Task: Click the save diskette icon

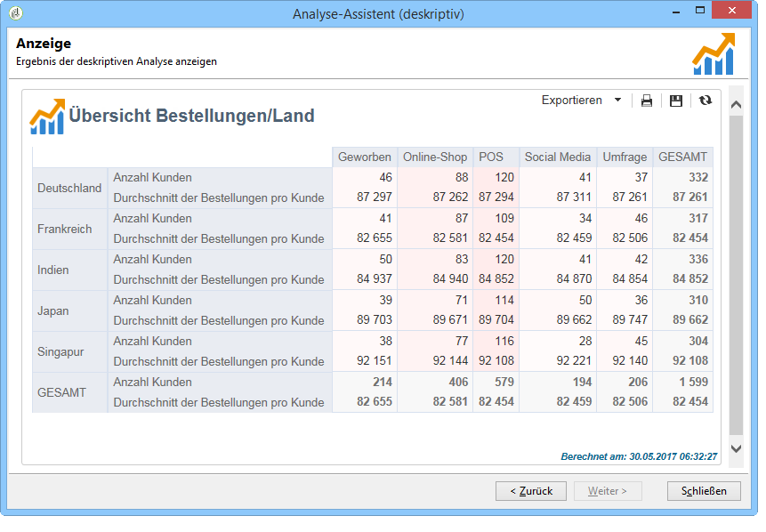Action: click(675, 101)
